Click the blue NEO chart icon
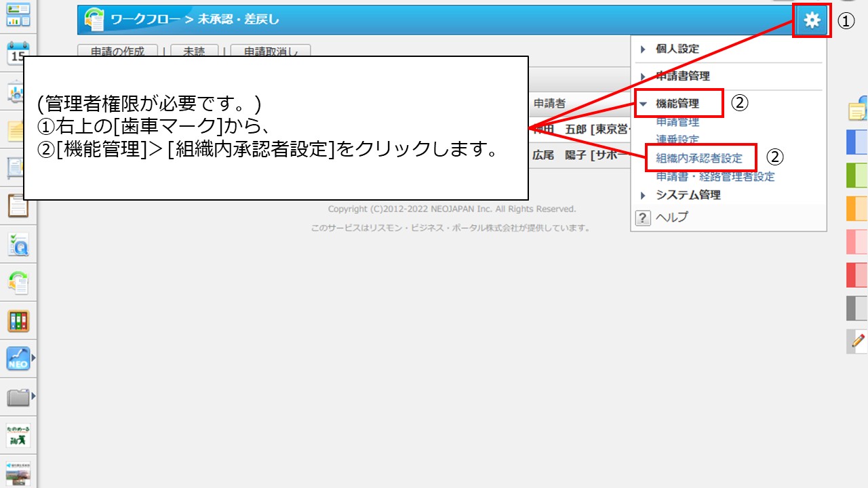This screenshot has height=488, width=868. [18, 359]
